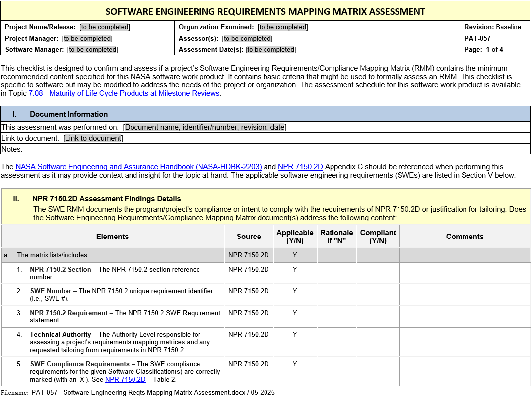The height and width of the screenshot is (396, 532).
Task: Click the document name, identifier/number placeholder
Action: [204, 127]
